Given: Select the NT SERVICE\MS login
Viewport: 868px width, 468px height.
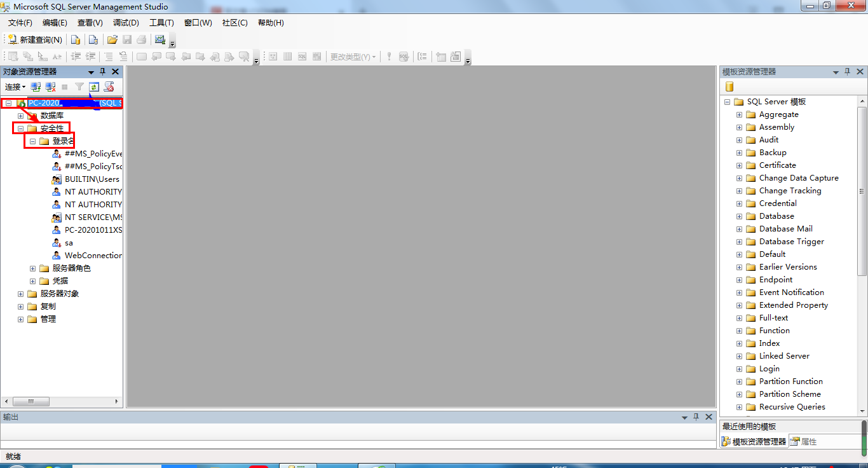Looking at the screenshot, I should click(93, 217).
